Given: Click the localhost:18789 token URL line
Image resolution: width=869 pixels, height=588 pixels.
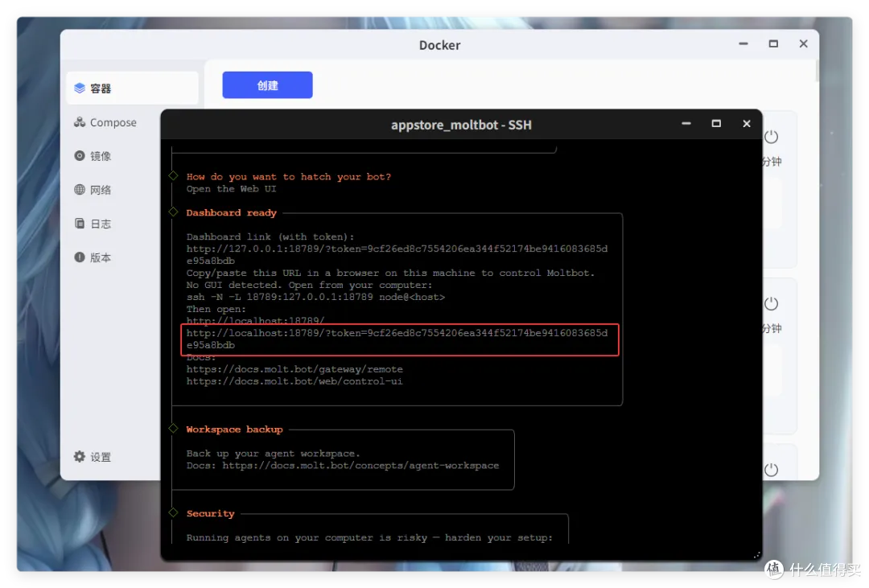Looking at the screenshot, I should tap(397, 339).
